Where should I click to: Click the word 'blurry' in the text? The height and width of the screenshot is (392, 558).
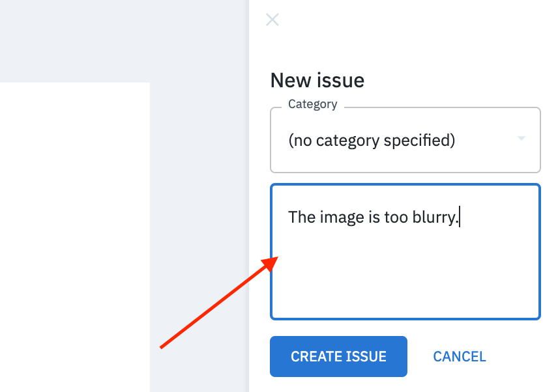[433, 217]
